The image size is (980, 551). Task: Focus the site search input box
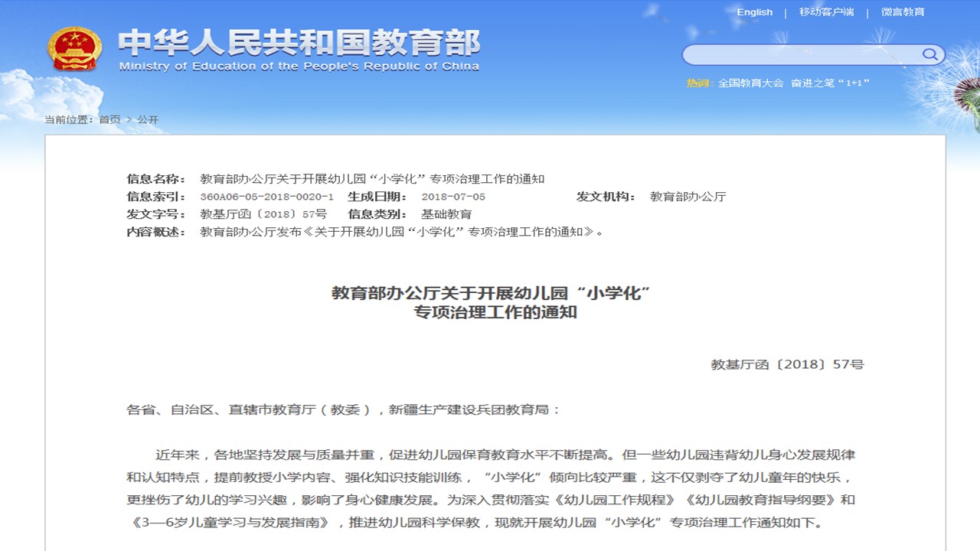coord(800,54)
